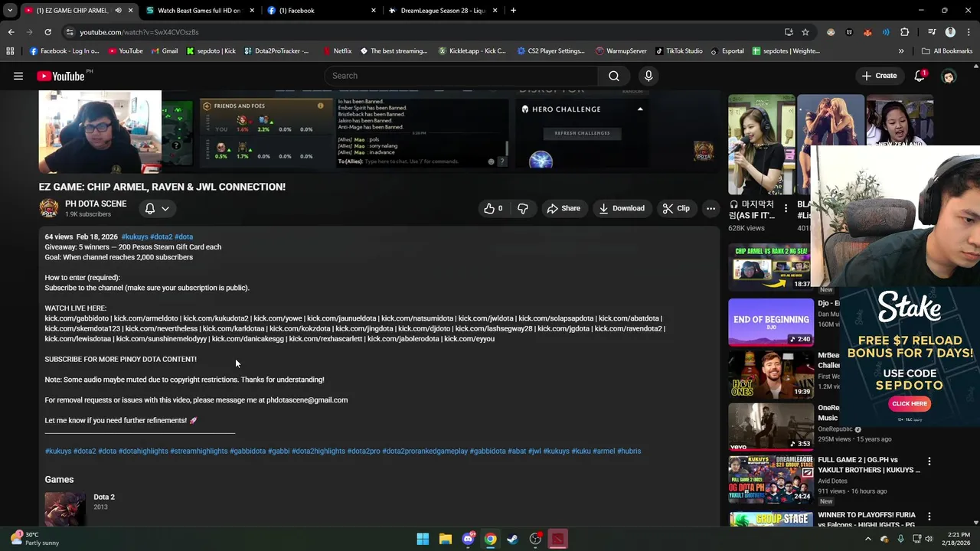Click the browser address bar URL
The image size is (980, 551).
(x=139, y=32)
